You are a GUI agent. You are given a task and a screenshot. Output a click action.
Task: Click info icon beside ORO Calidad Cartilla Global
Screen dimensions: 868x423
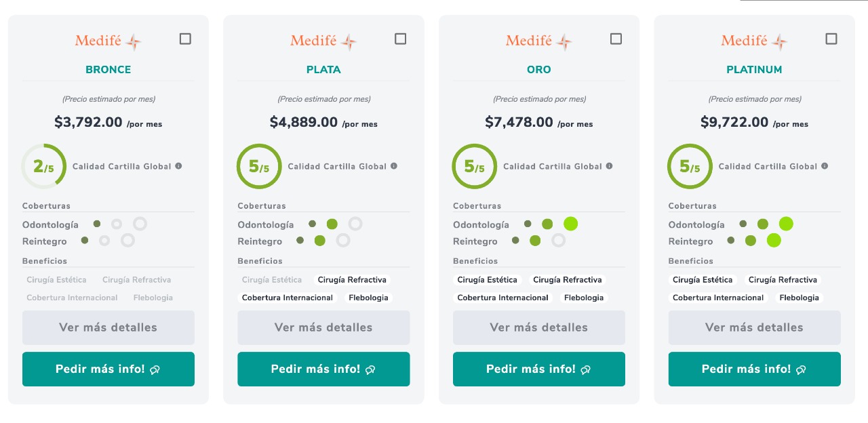coord(609,166)
